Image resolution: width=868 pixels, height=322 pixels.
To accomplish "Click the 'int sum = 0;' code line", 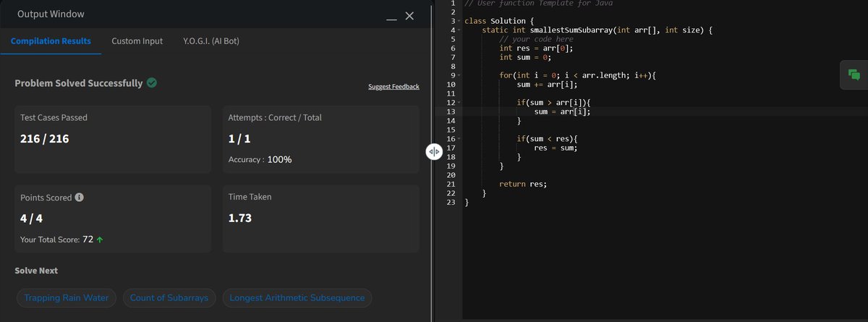I will coord(525,57).
